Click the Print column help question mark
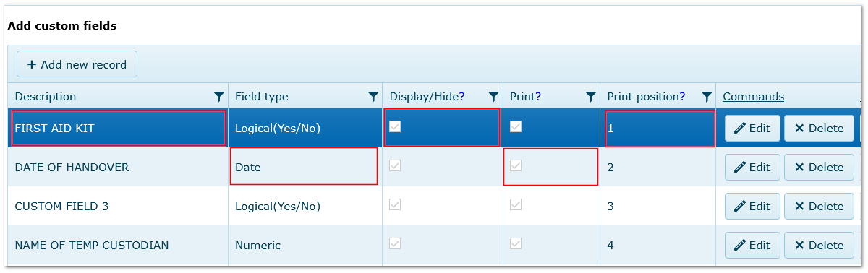This screenshot has height=273, width=868. pos(538,97)
